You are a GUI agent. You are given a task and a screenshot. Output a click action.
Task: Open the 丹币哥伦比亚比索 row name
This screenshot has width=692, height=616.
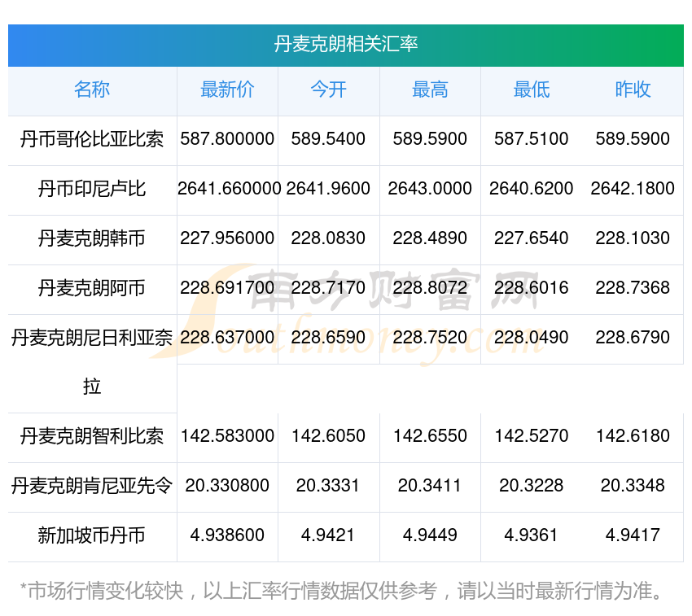point(92,139)
